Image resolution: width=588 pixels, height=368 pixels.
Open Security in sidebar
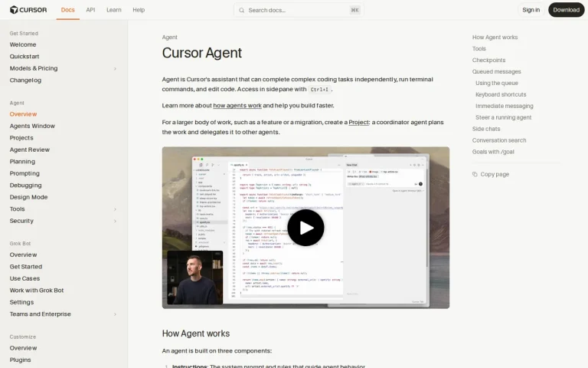click(x=21, y=221)
